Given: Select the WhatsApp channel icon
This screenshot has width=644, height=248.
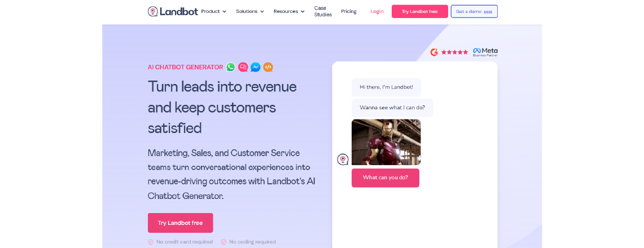Looking at the screenshot, I should tap(231, 67).
